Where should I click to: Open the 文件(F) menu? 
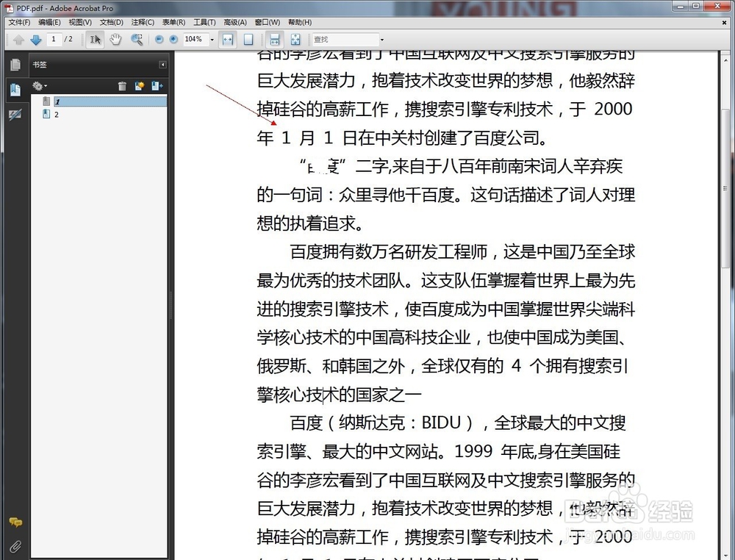[x=19, y=22]
